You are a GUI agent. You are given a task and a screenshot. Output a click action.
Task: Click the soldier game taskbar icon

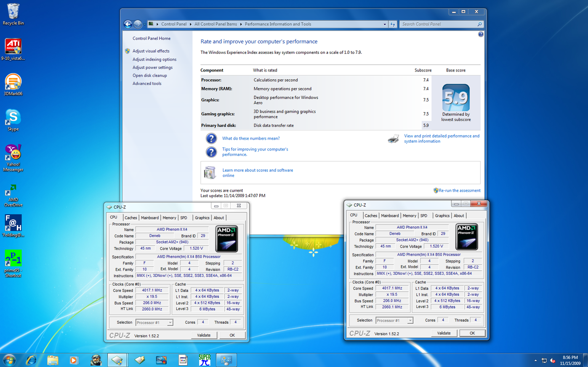tap(96, 360)
